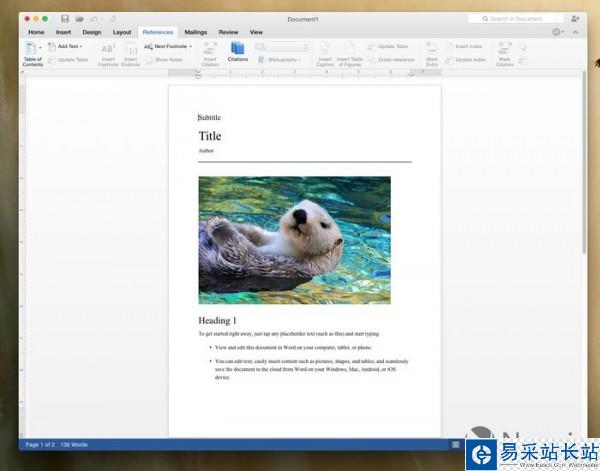Click the Save icon in title bar
Viewport: 600px width, 471px height.
pos(65,19)
